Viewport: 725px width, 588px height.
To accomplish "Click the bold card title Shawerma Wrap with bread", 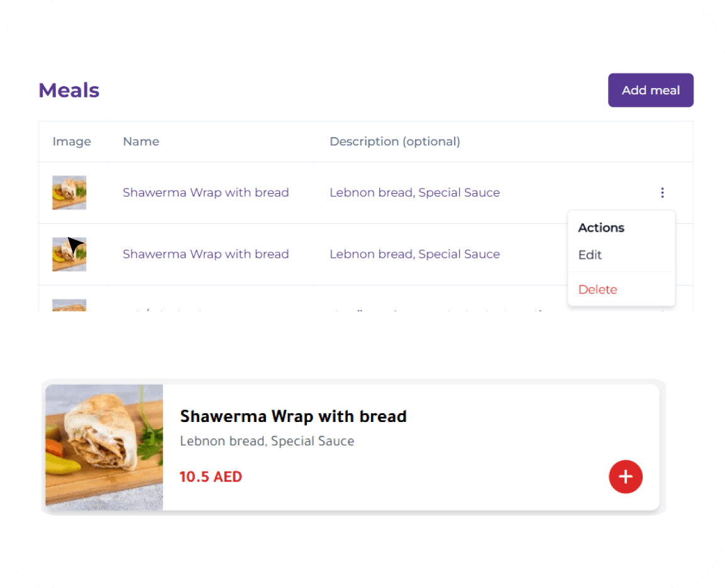I will click(x=293, y=416).
